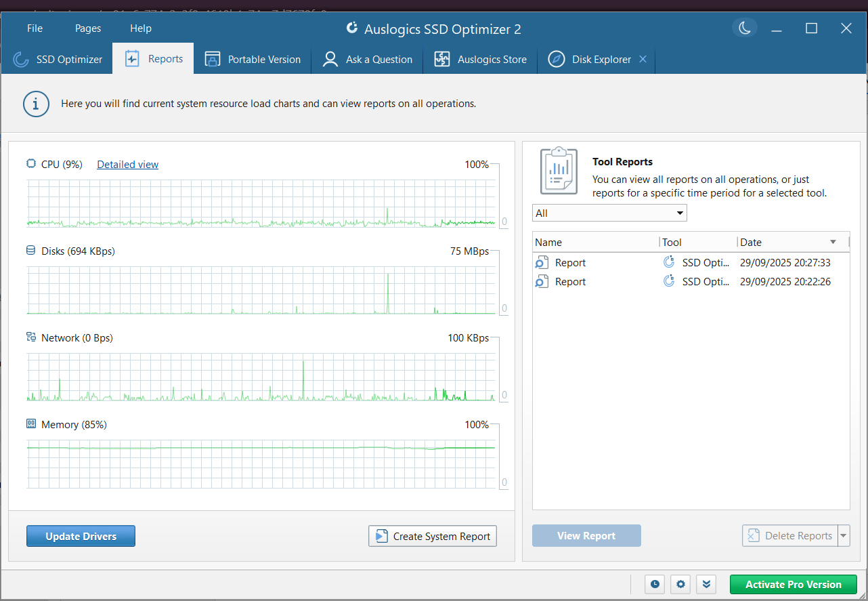Expand the Delete Reports dropdown arrow
Image resolution: width=868 pixels, height=601 pixels.
844,535
